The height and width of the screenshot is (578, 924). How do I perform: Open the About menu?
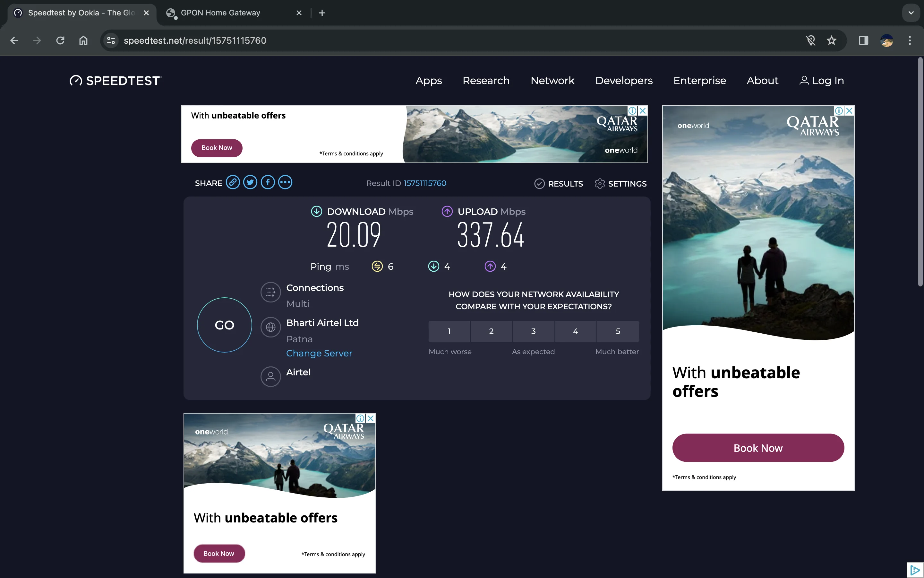coord(763,81)
